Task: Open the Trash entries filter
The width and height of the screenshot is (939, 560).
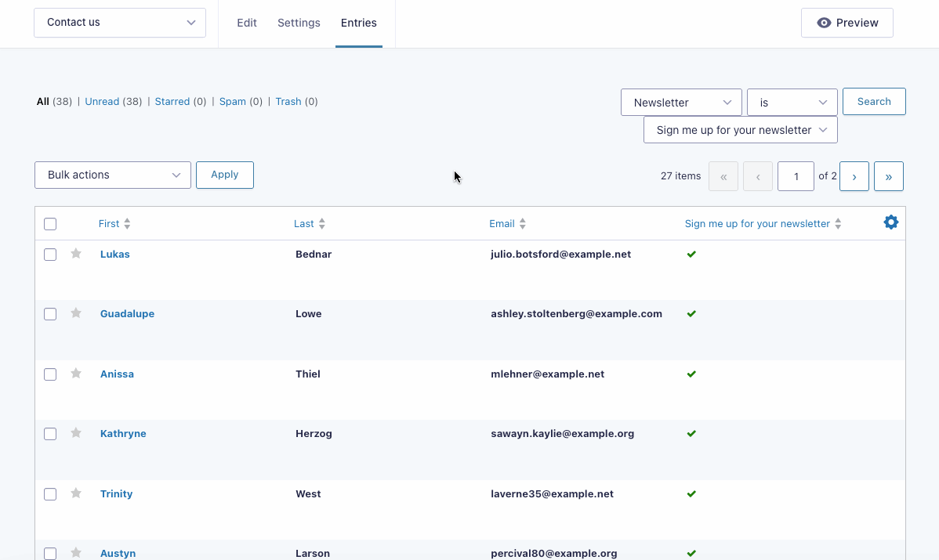Action: coord(288,101)
